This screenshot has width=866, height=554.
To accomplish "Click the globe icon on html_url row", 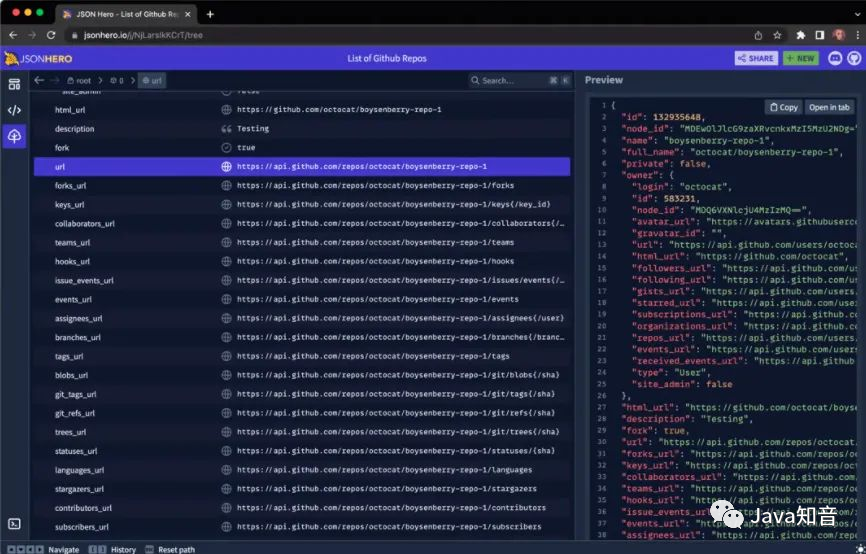I will click(x=226, y=109).
